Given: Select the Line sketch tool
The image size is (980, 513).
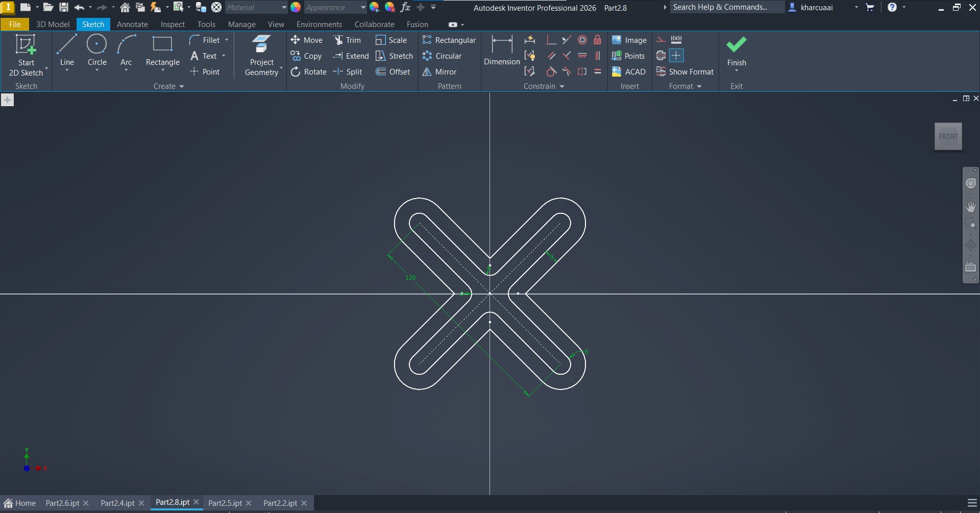Looking at the screenshot, I should coord(67,50).
